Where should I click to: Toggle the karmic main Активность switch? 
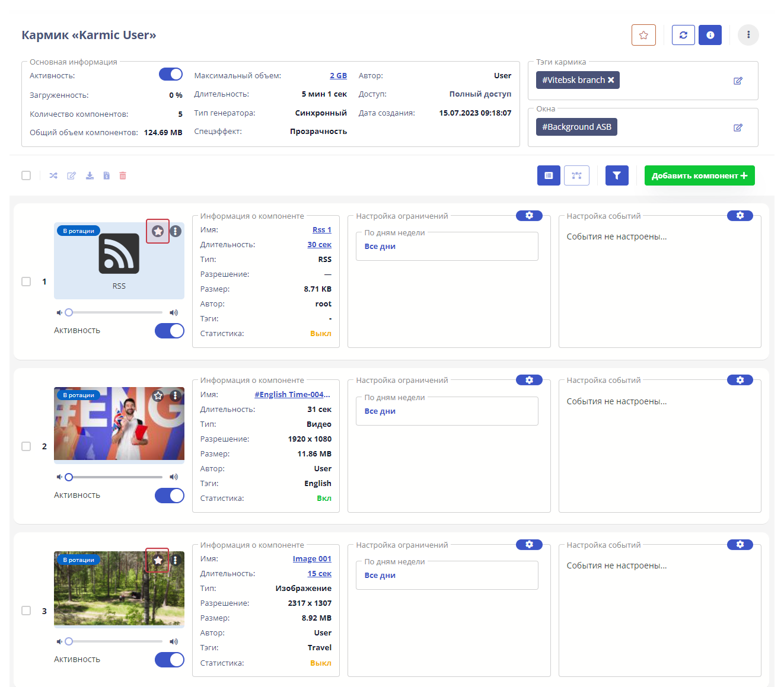pyautogui.click(x=171, y=74)
